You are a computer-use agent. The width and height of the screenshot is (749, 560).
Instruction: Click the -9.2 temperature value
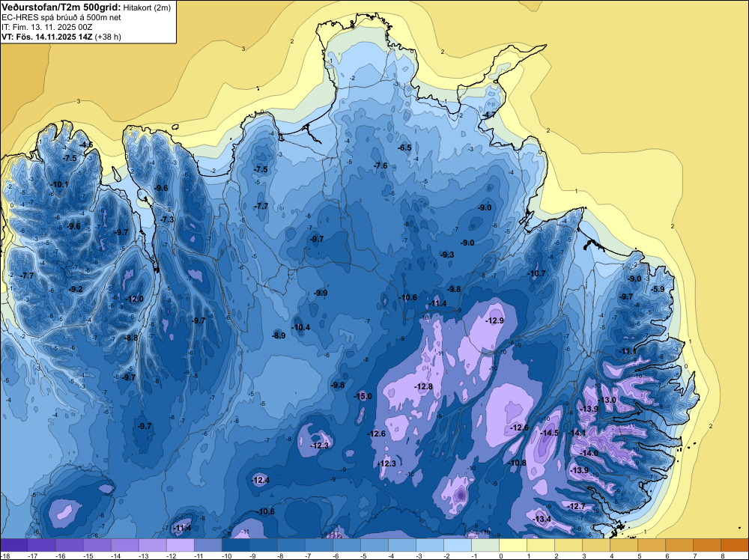click(76, 289)
